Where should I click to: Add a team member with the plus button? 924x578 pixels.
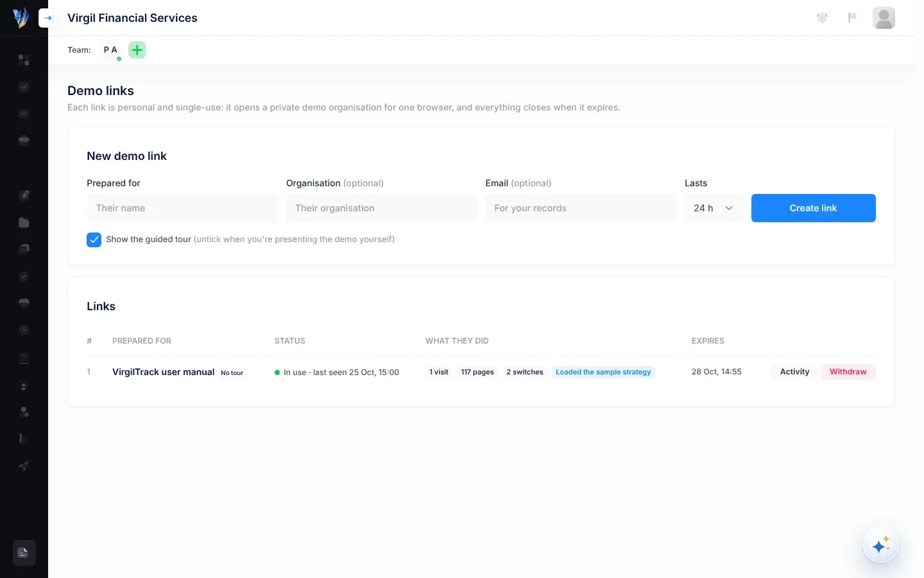pos(137,49)
